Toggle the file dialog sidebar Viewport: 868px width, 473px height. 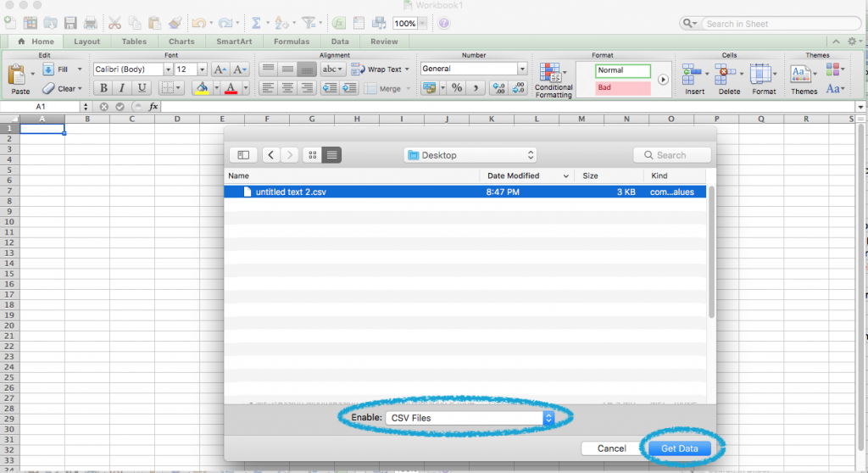click(x=243, y=155)
